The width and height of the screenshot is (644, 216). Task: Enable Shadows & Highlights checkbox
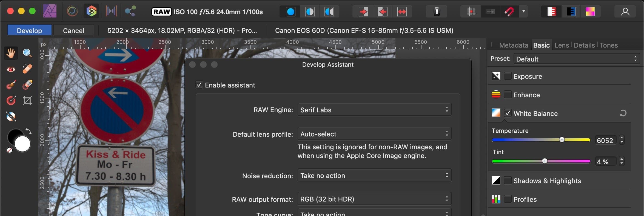click(x=508, y=180)
